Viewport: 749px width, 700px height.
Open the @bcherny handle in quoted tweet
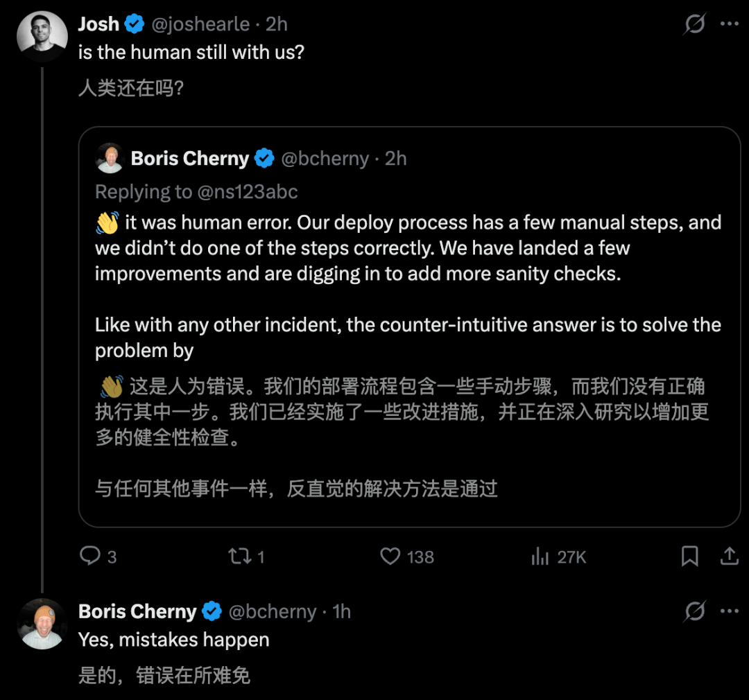pos(325,159)
